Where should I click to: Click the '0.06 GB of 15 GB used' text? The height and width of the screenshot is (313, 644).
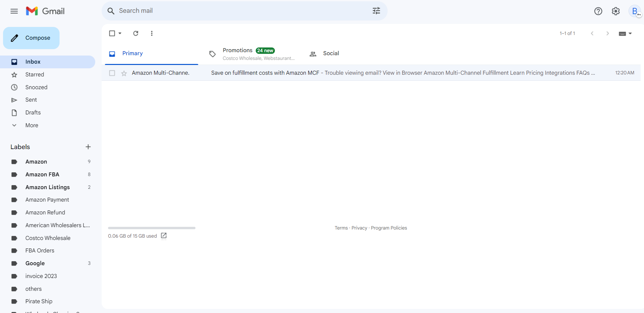132,236
